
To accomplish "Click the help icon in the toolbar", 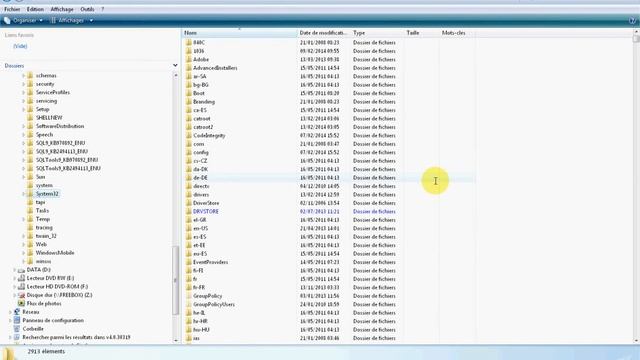I will [633, 20].
